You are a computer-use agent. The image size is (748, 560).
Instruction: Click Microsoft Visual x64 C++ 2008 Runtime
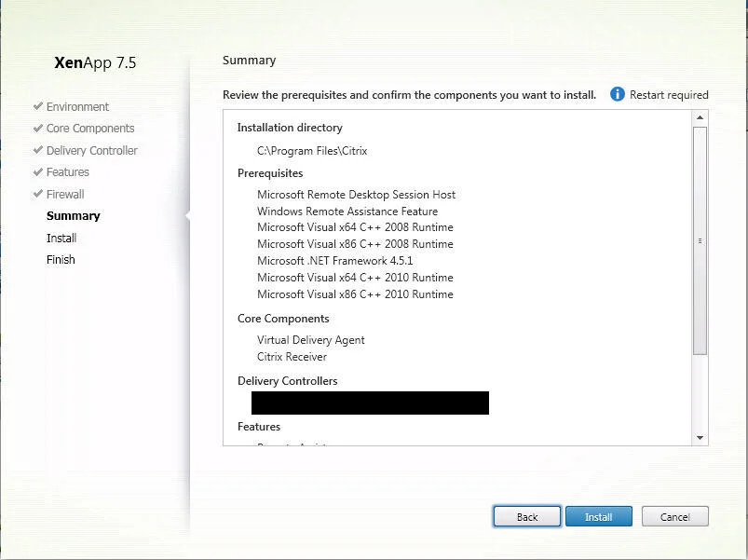click(x=355, y=227)
